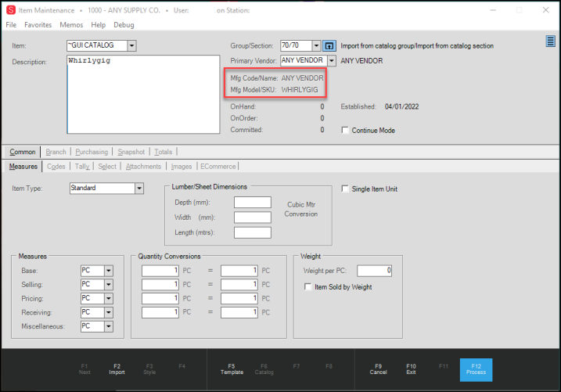Click the F2 Import button
This screenshot has width=561, height=392.
pyautogui.click(x=117, y=369)
